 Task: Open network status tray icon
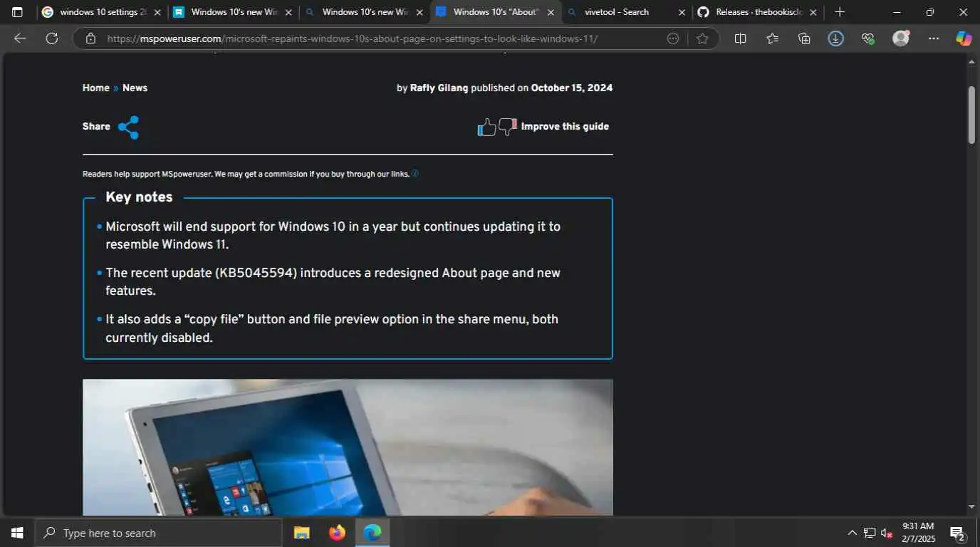[870, 533]
